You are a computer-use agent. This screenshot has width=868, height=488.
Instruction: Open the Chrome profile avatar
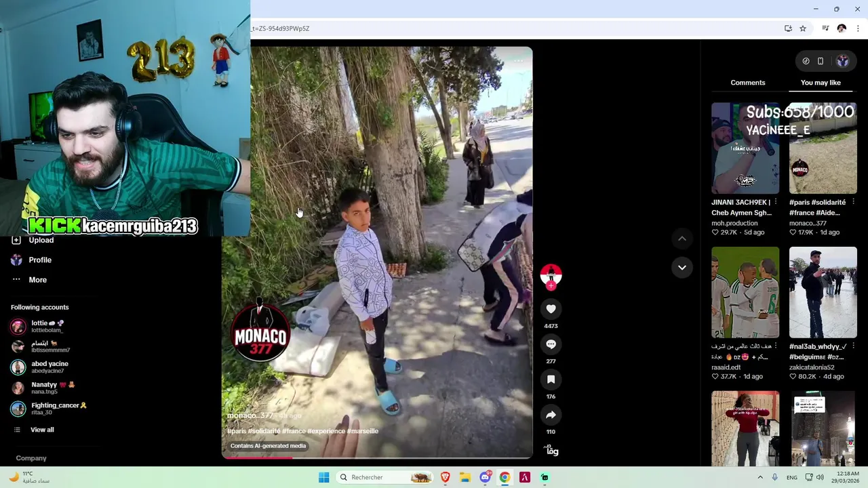[x=842, y=28]
